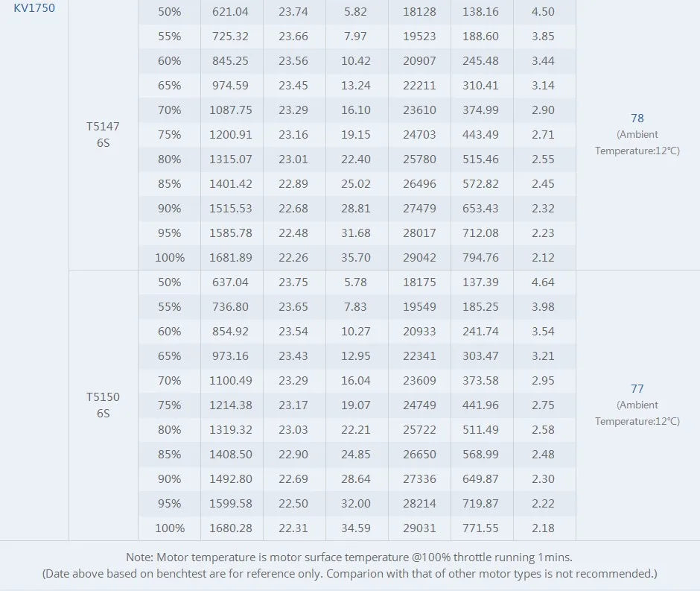
Task: Click the 637.04 thrust value
Action: (x=231, y=282)
